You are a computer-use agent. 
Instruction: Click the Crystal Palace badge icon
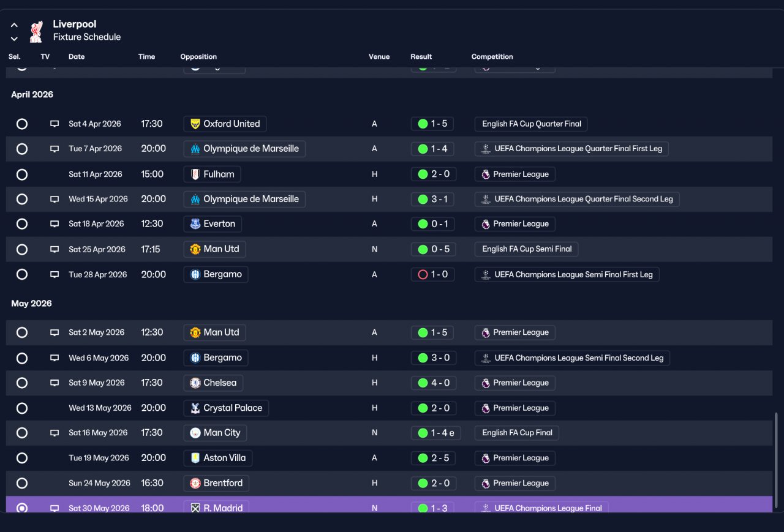pyautogui.click(x=195, y=408)
